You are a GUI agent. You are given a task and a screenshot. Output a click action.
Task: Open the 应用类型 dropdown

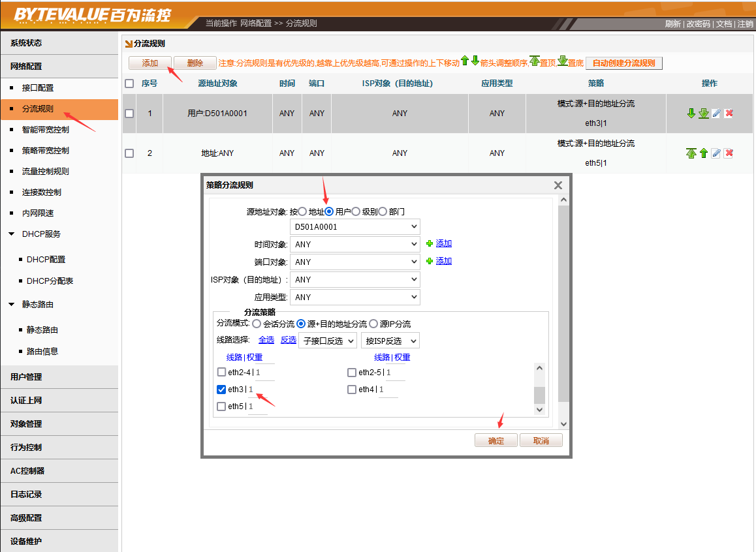(x=354, y=297)
